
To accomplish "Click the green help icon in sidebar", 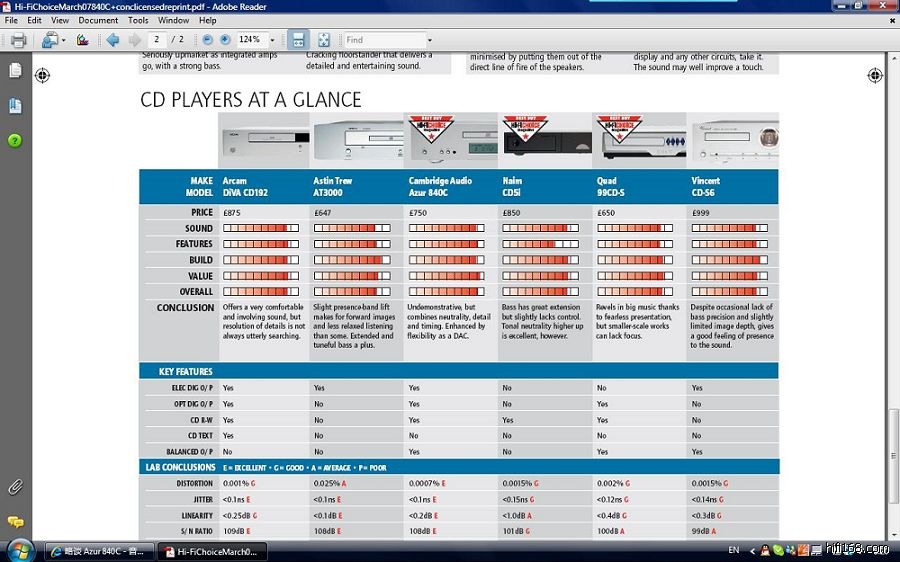I will tap(15, 140).
